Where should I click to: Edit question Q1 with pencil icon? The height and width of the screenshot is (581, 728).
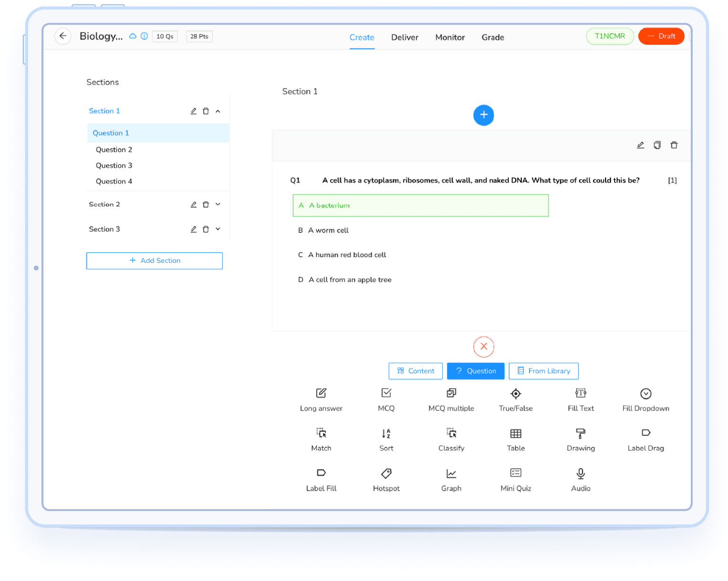point(640,145)
